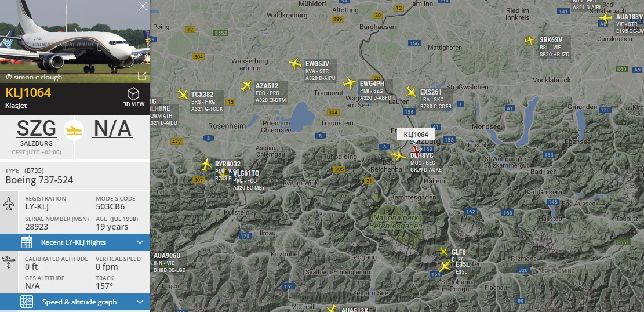Viewport: 644px width, 312px height.
Task: Open the SZG departure airport link
Action: (36, 129)
